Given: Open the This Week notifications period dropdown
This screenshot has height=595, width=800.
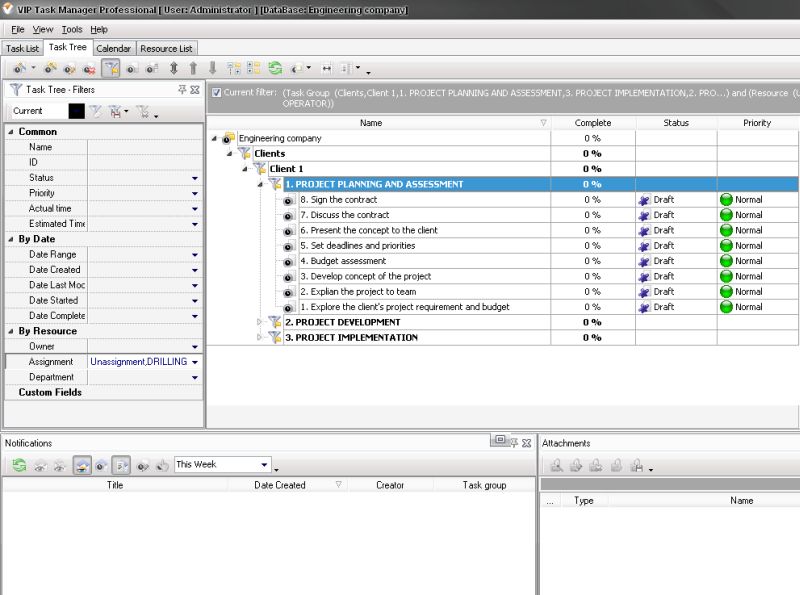Looking at the screenshot, I should tap(264, 464).
